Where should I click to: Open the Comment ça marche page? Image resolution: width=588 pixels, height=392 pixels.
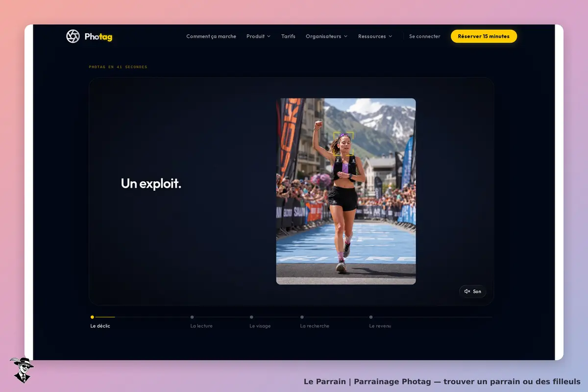pyautogui.click(x=211, y=36)
